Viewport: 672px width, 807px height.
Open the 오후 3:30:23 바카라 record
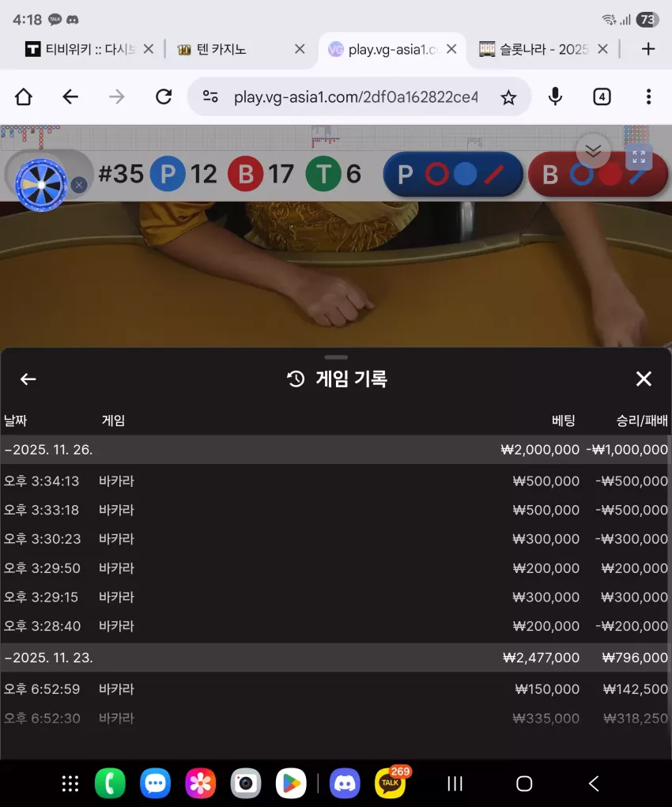335,539
